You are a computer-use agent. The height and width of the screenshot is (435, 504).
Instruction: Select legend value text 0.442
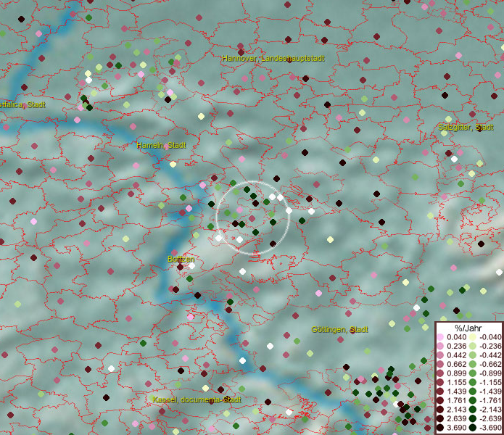point(456,355)
